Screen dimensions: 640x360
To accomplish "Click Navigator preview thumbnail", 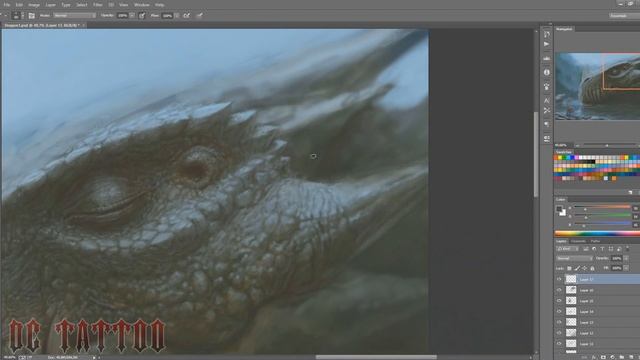I will point(598,86).
